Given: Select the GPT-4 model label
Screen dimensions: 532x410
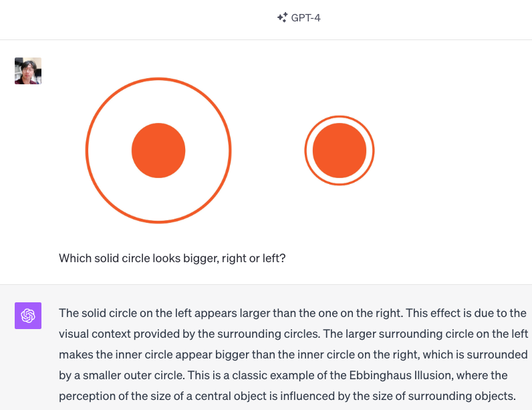Looking at the screenshot, I should coord(305,17).
